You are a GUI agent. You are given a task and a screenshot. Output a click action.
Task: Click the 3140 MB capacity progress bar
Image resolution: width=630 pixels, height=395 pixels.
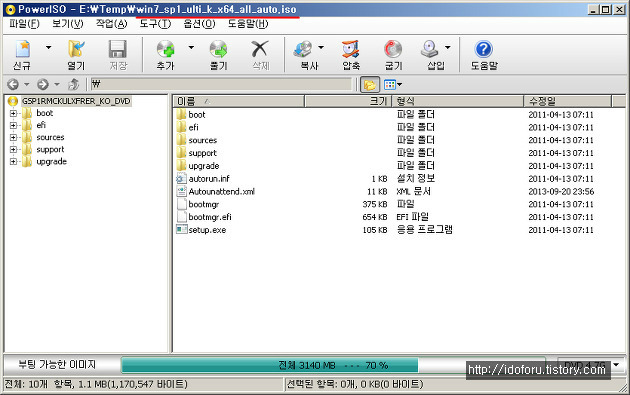pos(333,365)
